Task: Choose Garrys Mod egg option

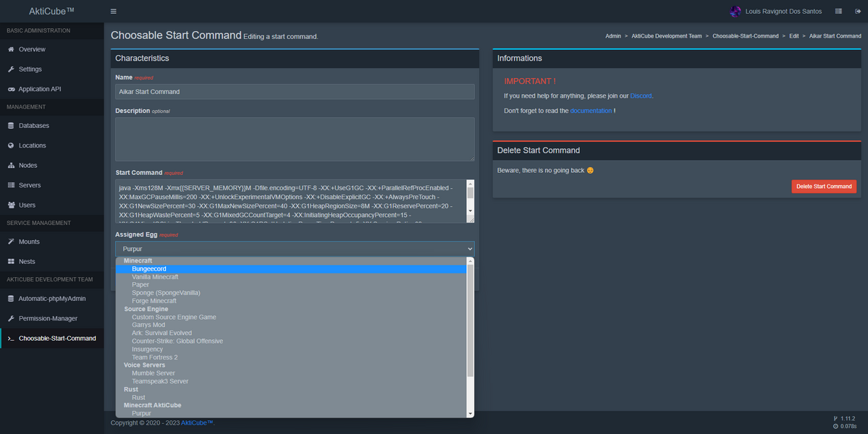Action: 291,325
